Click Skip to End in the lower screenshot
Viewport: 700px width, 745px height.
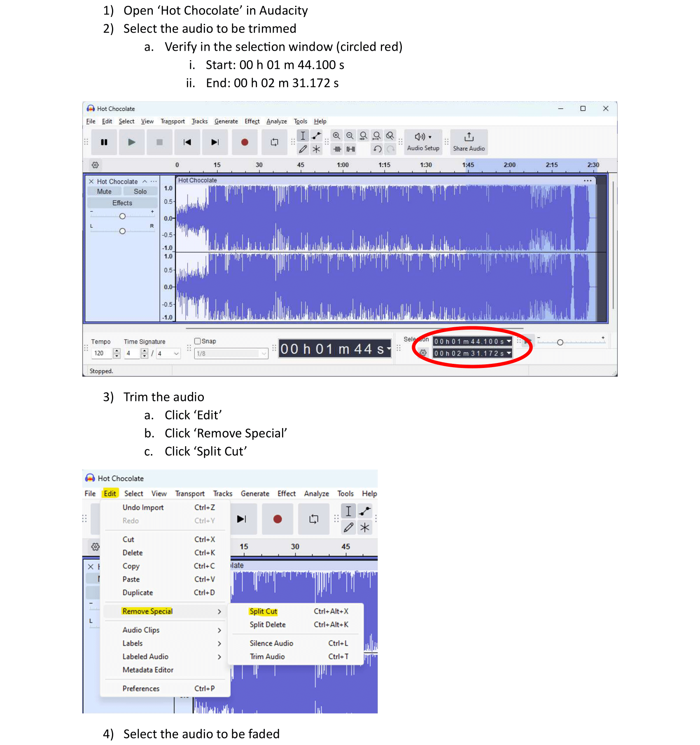pyautogui.click(x=242, y=519)
